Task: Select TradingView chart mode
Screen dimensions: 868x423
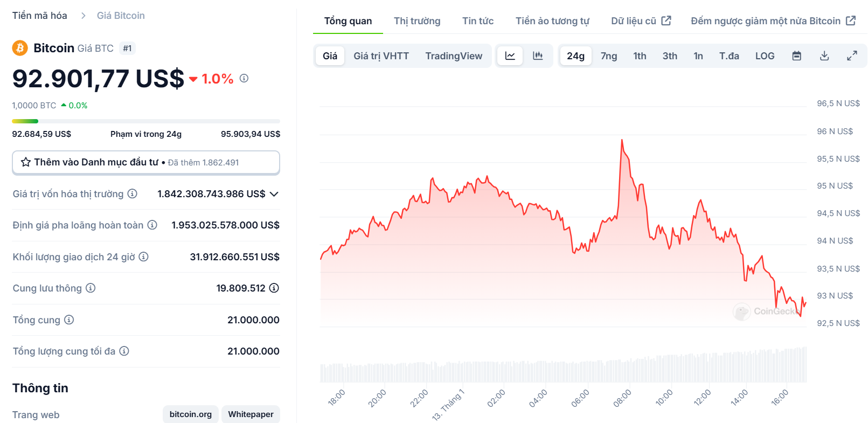Action: coord(454,56)
